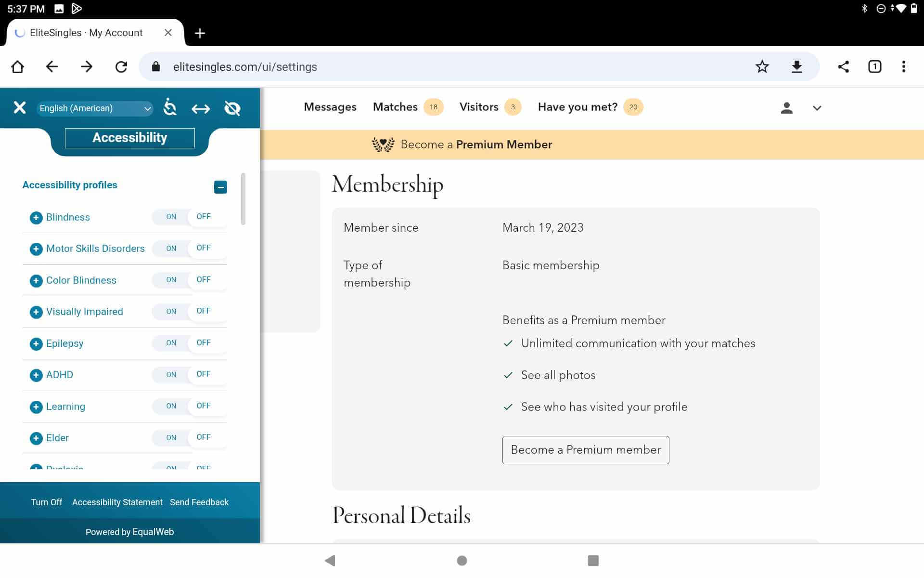Open the Powered by EqualWeb link
This screenshot has width=924, height=578.
tap(130, 532)
